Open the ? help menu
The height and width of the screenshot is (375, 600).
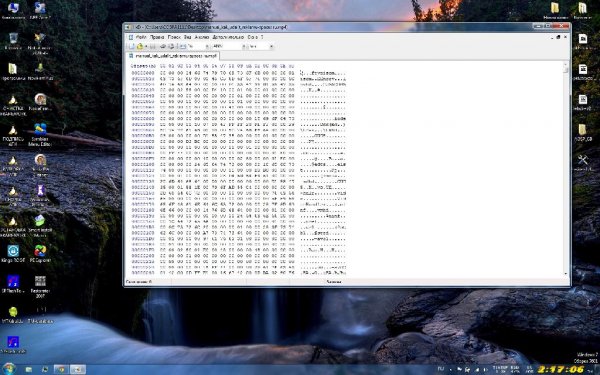point(262,37)
